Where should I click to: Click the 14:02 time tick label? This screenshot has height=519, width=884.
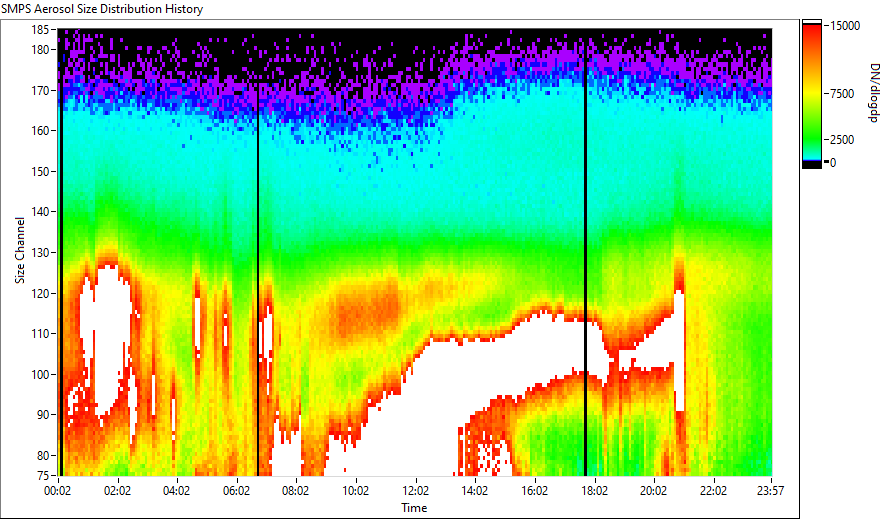[475, 491]
